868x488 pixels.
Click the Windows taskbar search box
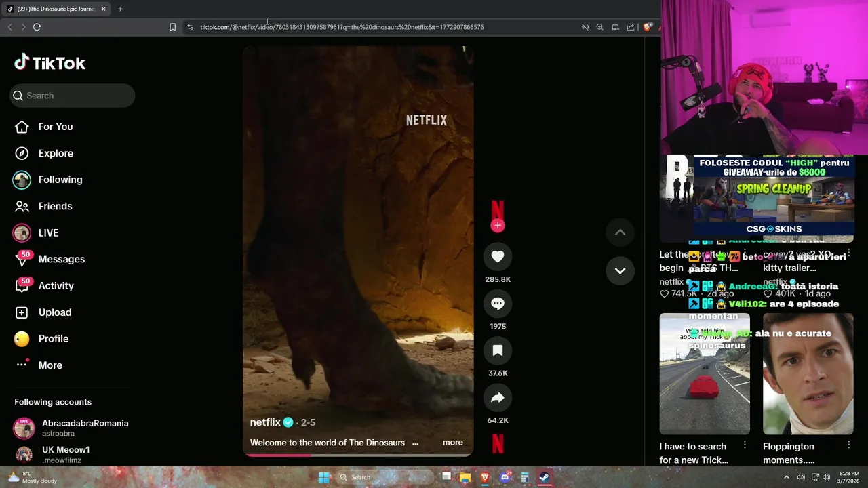coord(384,477)
